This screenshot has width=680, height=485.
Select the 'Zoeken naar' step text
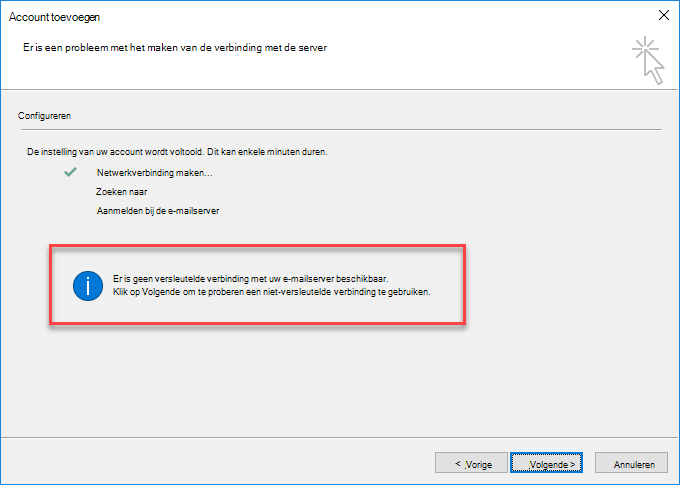[121, 192]
